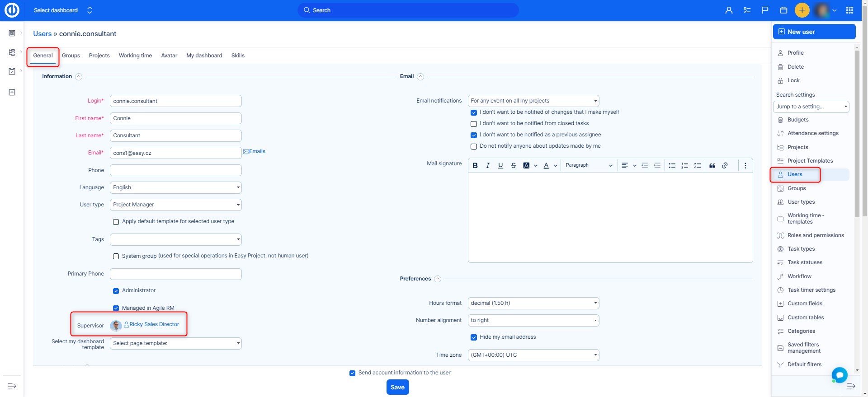Open the calendar icon in top bar
868x397 pixels.
783,10
